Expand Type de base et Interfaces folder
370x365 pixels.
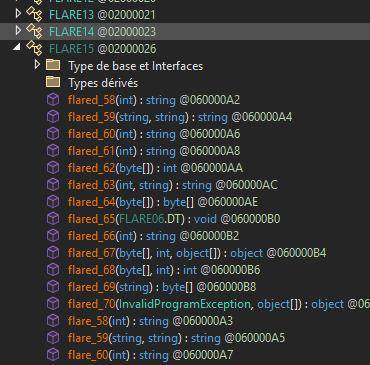pyautogui.click(x=37, y=64)
